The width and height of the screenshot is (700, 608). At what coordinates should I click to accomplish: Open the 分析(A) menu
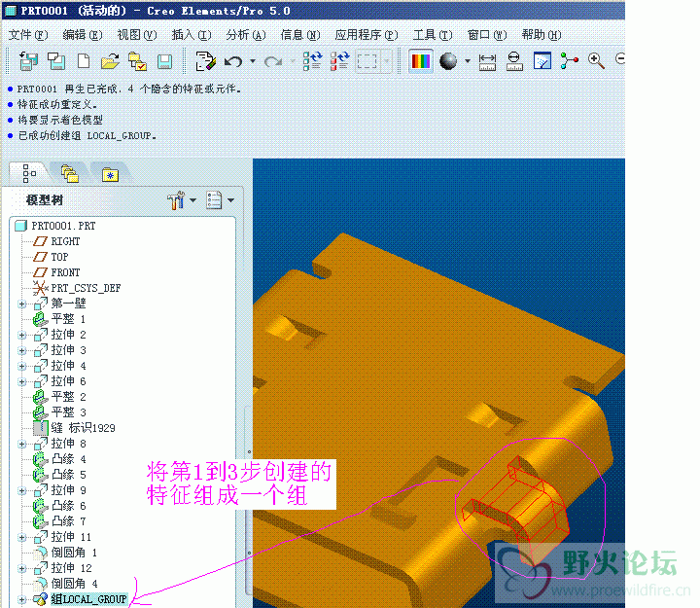pos(246,34)
